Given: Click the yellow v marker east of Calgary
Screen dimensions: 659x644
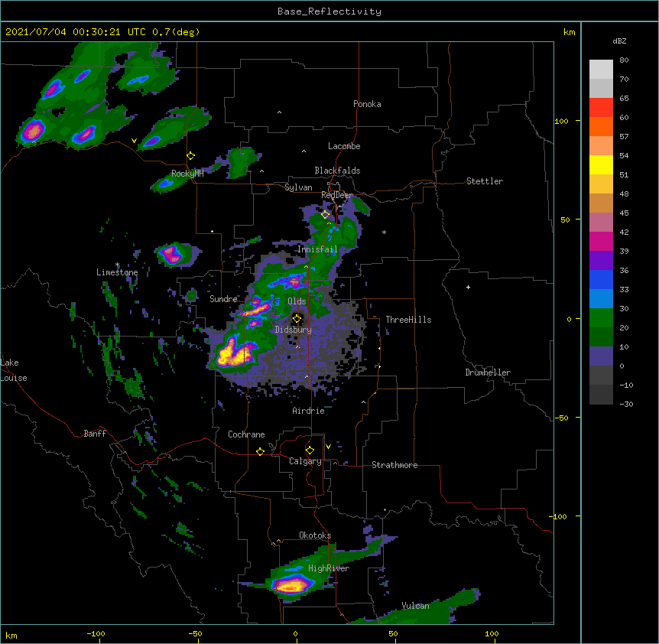Looking at the screenshot, I should [328, 447].
